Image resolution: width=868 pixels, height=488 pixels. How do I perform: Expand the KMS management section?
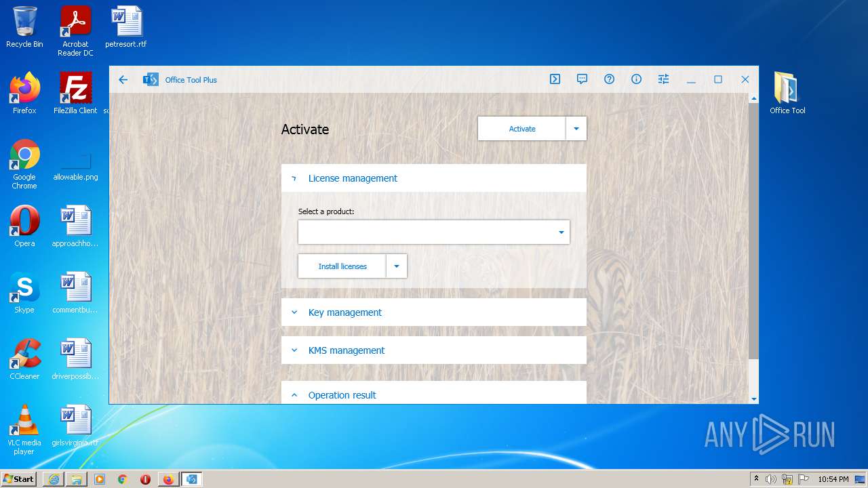[434, 350]
